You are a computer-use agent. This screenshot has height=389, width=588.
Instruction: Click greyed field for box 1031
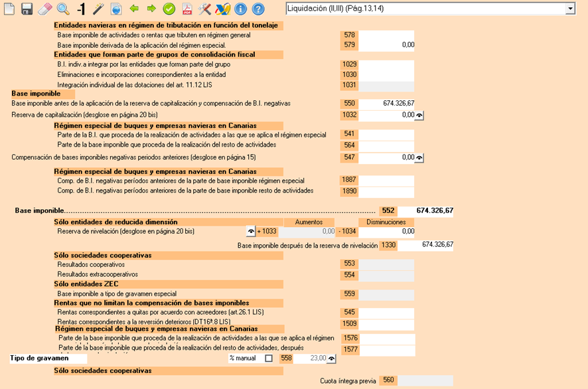386,86
